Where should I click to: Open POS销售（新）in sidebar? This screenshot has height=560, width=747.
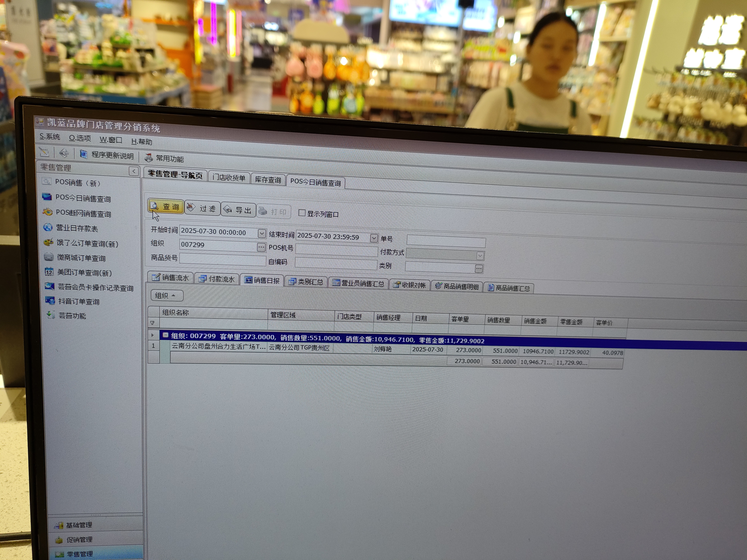[x=77, y=183]
